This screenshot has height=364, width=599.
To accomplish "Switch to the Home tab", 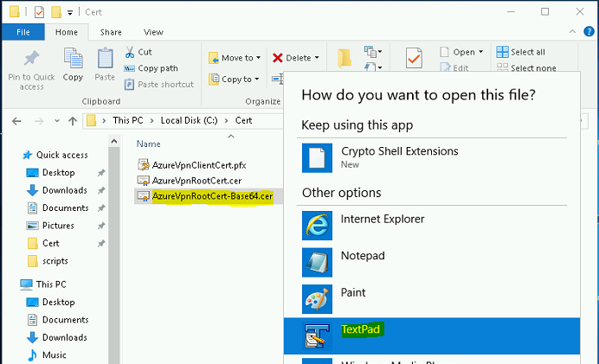I will point(67,32).
